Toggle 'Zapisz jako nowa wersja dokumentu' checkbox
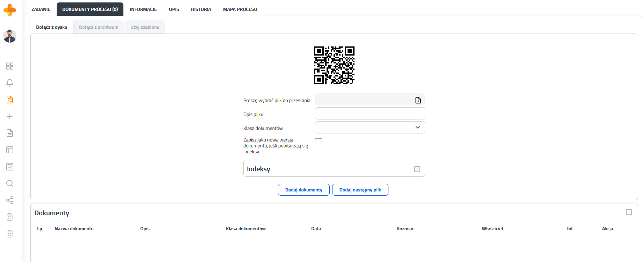This screenshot has height=262, width=644. [x=319, y=142]
